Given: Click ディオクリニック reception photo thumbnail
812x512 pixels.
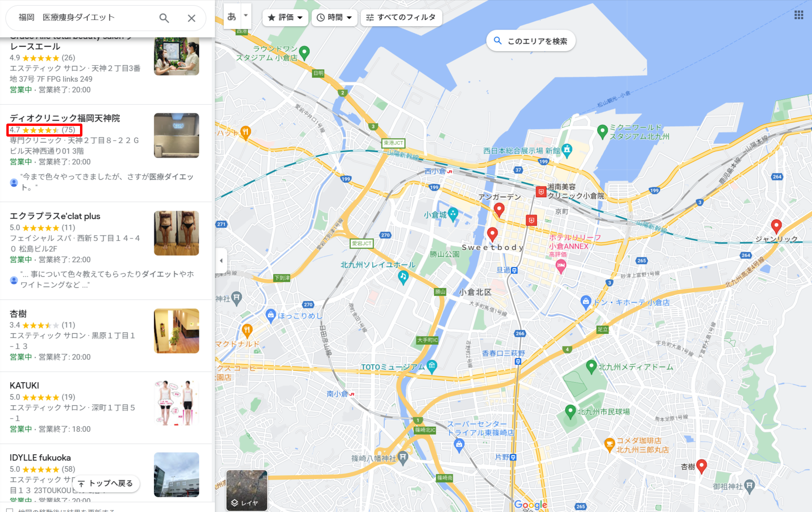Looking at the screenshot, I should coord(176,135).
